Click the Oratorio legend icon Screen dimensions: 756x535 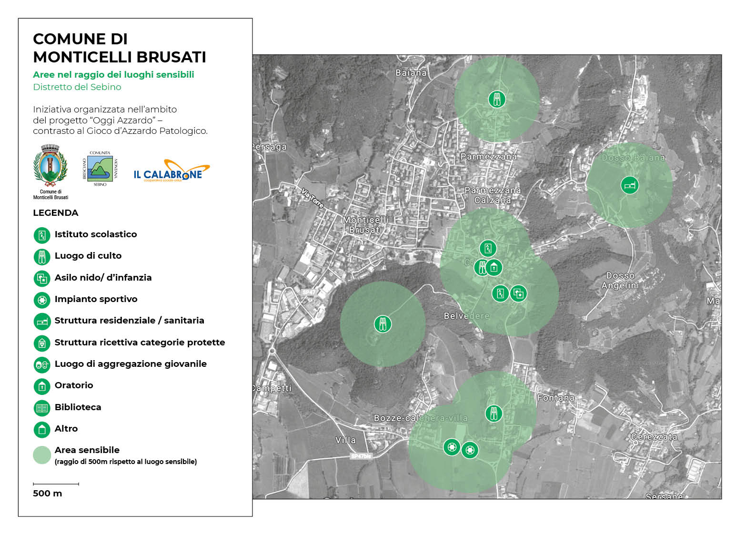coord(42,386)
